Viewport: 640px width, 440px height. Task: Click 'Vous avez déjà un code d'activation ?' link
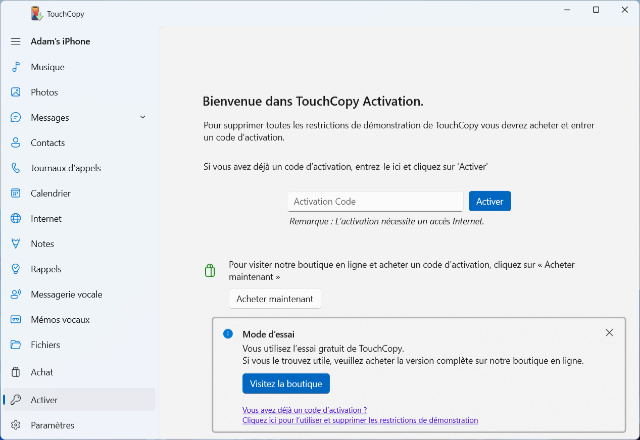pyautogui.click(x=304, y=410)
